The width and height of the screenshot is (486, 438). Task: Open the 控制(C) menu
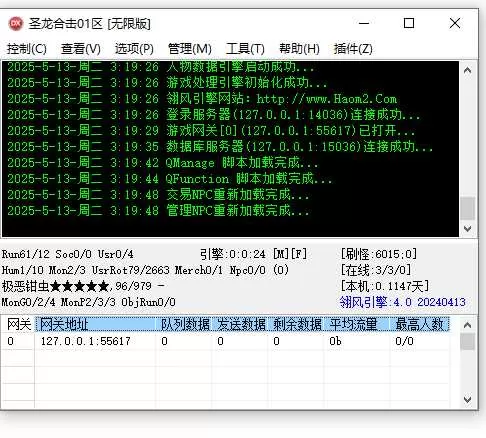pyautogui.click(x=27, y=49)
